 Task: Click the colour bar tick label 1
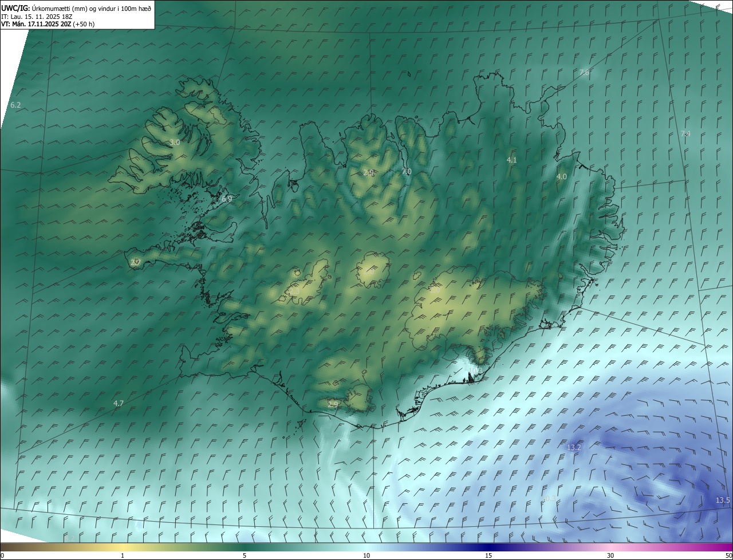pos(123,555)
